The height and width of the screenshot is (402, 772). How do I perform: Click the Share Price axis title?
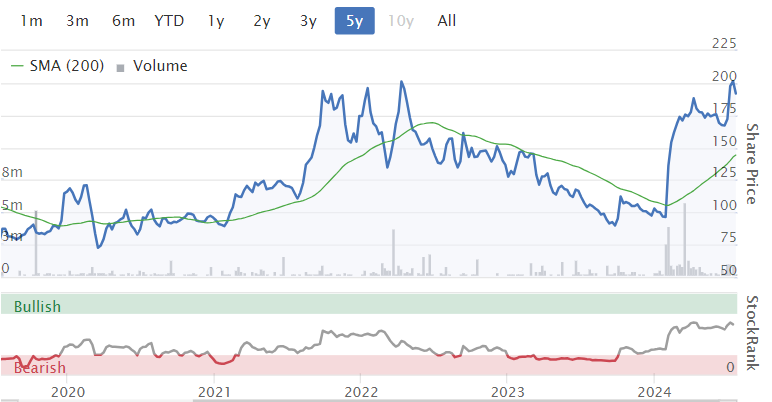coord(751,164)
